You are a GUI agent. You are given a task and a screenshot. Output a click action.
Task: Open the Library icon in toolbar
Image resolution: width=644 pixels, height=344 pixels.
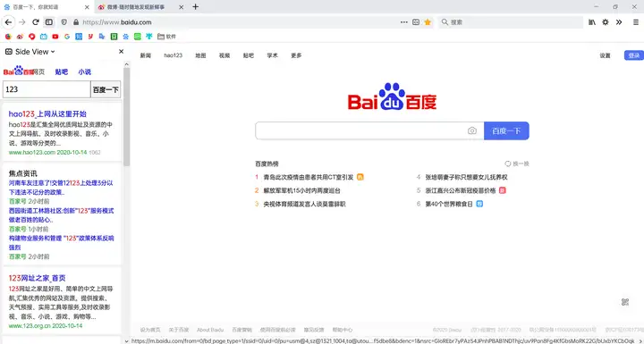click(x=592, y=22)
